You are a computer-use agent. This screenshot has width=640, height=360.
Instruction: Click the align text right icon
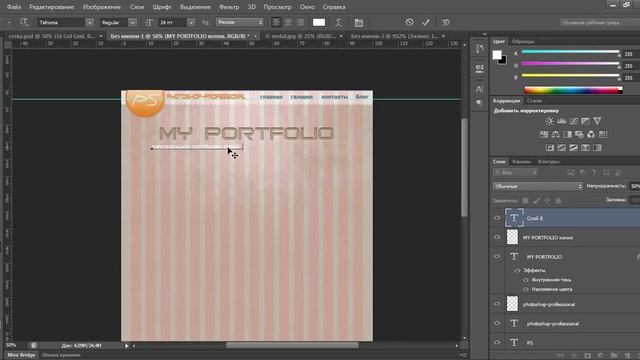300,22
